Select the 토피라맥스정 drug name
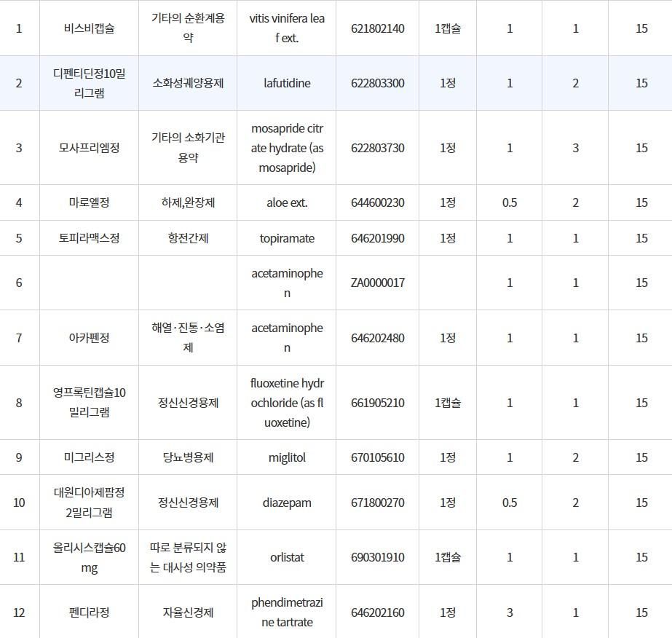672x638 pixels. [89, 238]
